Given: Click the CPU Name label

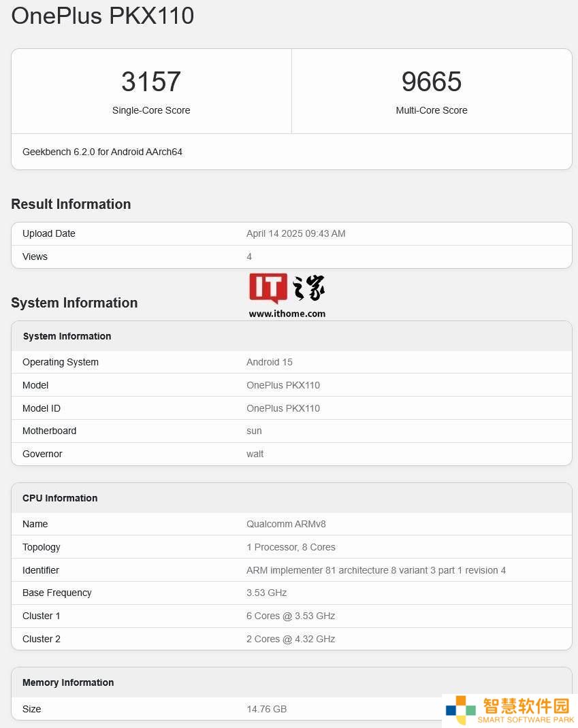Looking at the screenshot, I should (x=35, y=524).
